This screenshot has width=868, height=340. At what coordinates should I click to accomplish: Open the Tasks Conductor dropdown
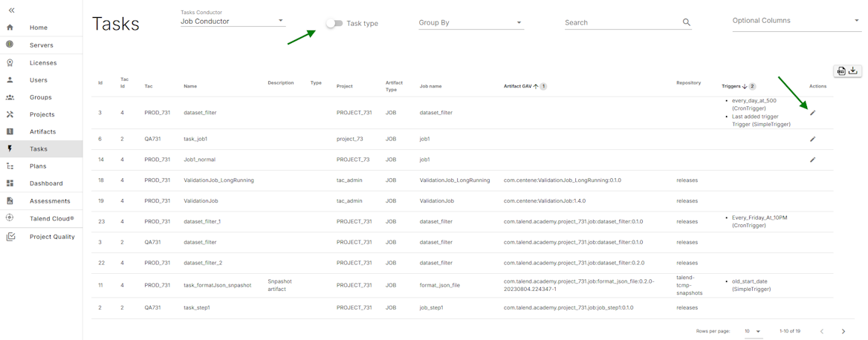click(232, 22)
